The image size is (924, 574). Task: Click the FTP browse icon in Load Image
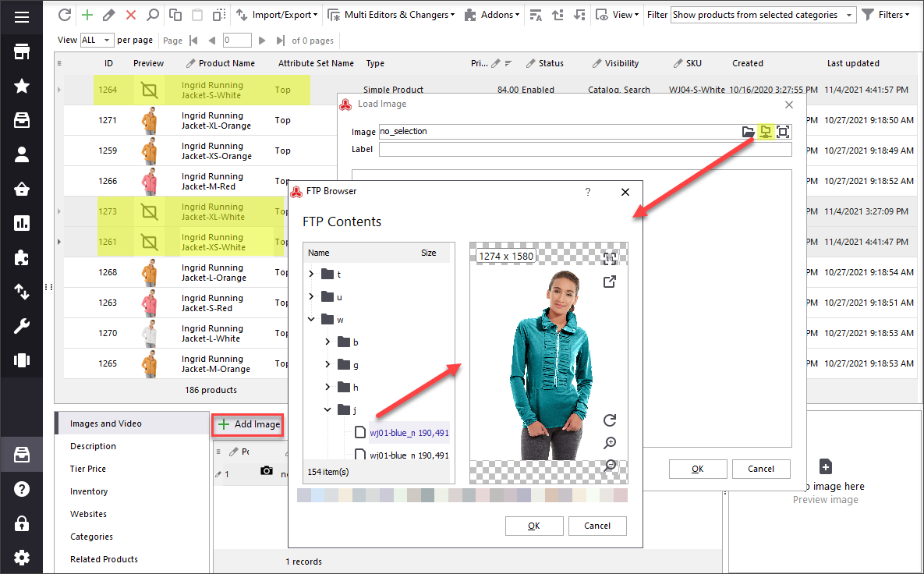tap(766, 132)
